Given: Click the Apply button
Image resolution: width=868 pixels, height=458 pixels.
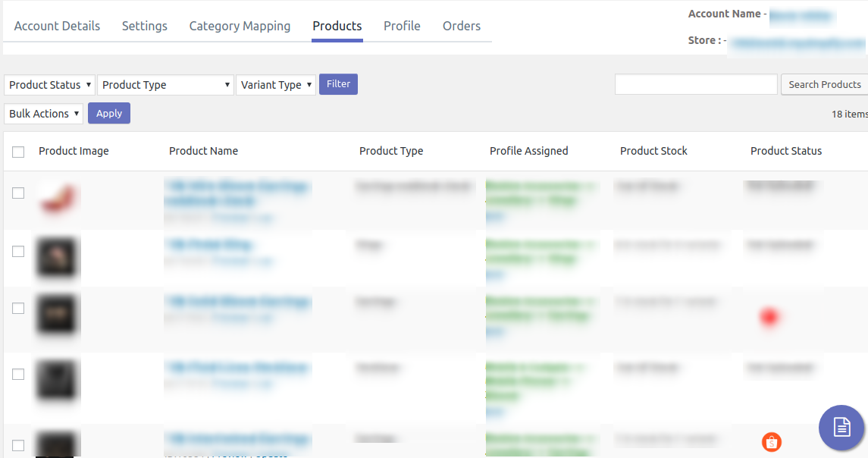Looking at the screenshot, I should click(109, 114).
